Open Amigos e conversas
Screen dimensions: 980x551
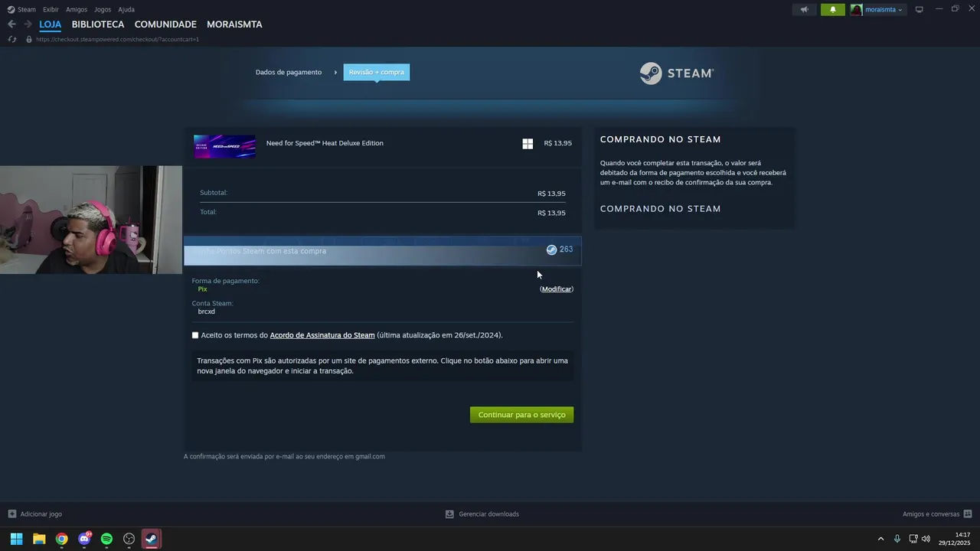coord(931,514)
